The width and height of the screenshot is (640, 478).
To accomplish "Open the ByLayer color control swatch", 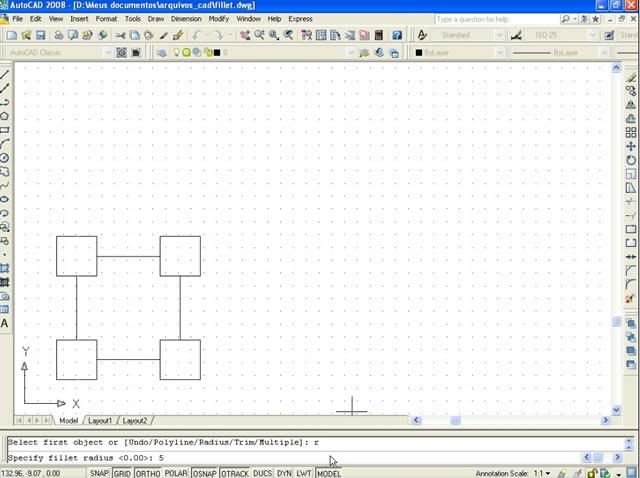I will [450, 52].
